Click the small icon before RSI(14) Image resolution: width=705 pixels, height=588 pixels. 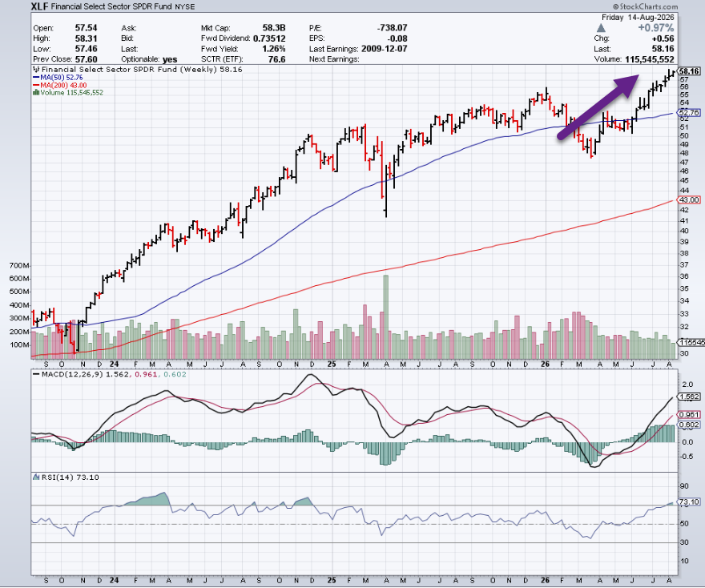pyautogui.click(x=36, y=477)
